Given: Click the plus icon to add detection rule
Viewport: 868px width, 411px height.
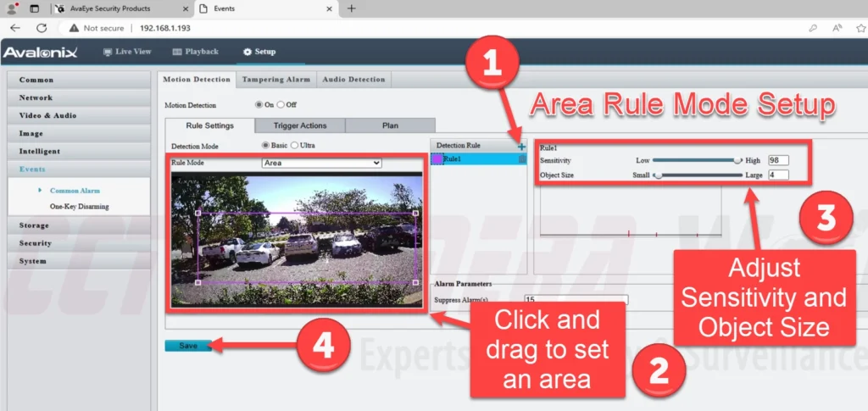Looking at the screenshot, I should pyautogui.click(x=522, y=147).
